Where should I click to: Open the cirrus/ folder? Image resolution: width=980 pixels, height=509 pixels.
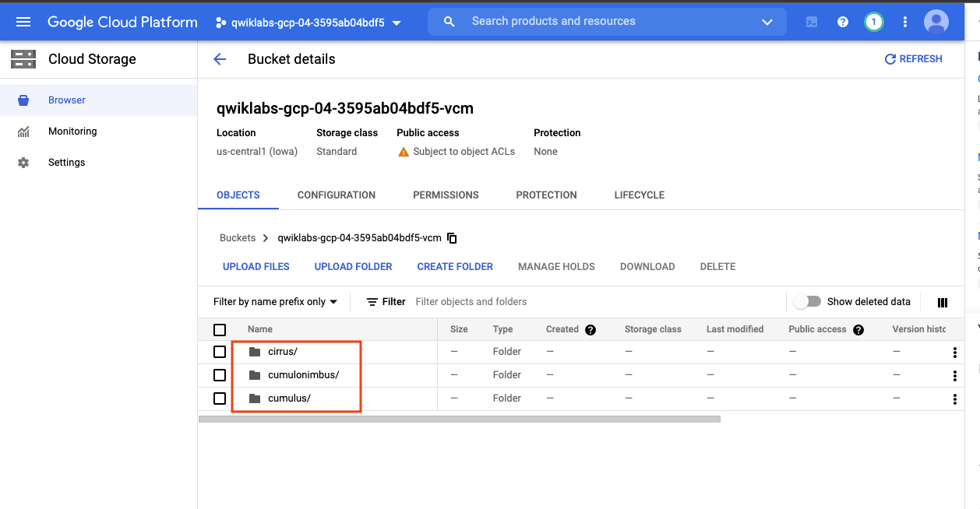[283, 352]
